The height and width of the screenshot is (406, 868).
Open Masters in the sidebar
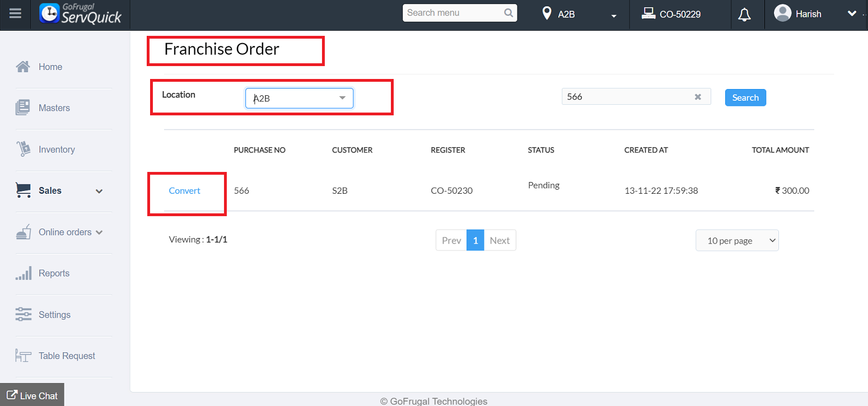click(54, 108)
